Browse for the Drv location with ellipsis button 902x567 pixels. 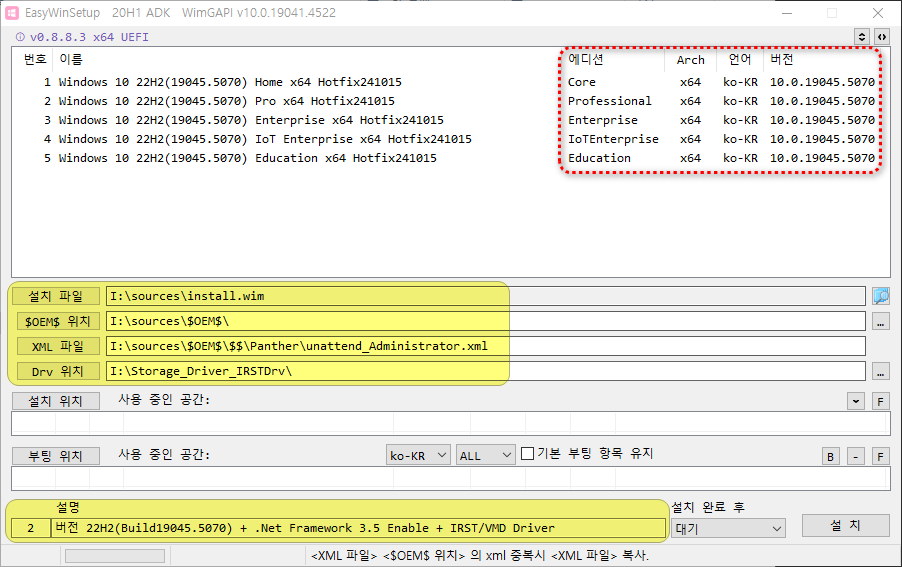(881, 371)
